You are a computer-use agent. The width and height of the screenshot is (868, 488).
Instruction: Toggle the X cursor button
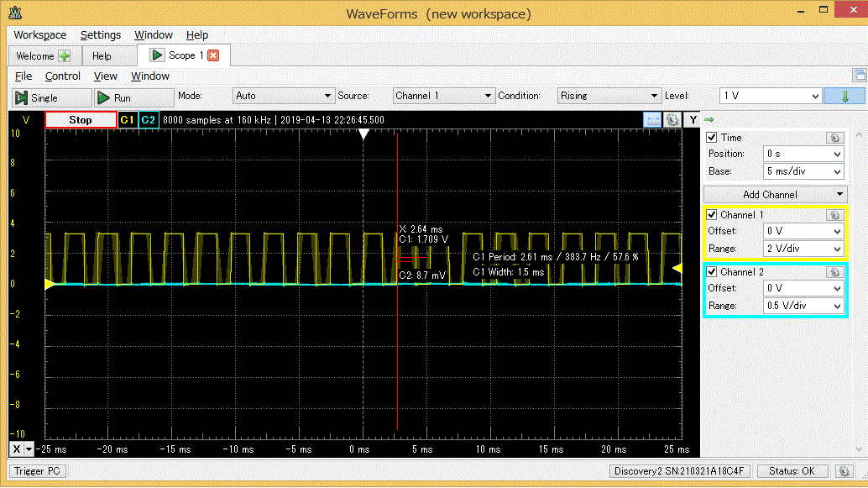click(x=17, y=449)
